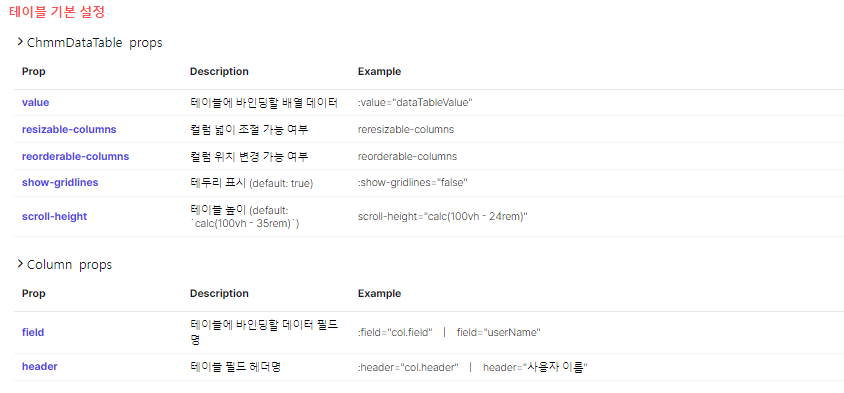Screen dimensions: 844x393
Task: Click the ChmmDataTable props section title
Action: (x=94, y=43)
